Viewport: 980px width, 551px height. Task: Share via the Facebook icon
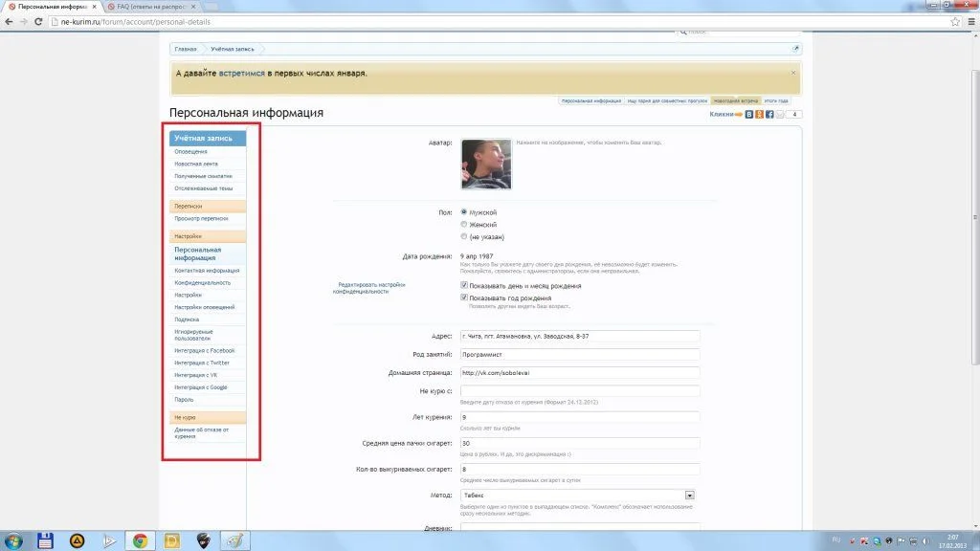click(x=770, y=115)
